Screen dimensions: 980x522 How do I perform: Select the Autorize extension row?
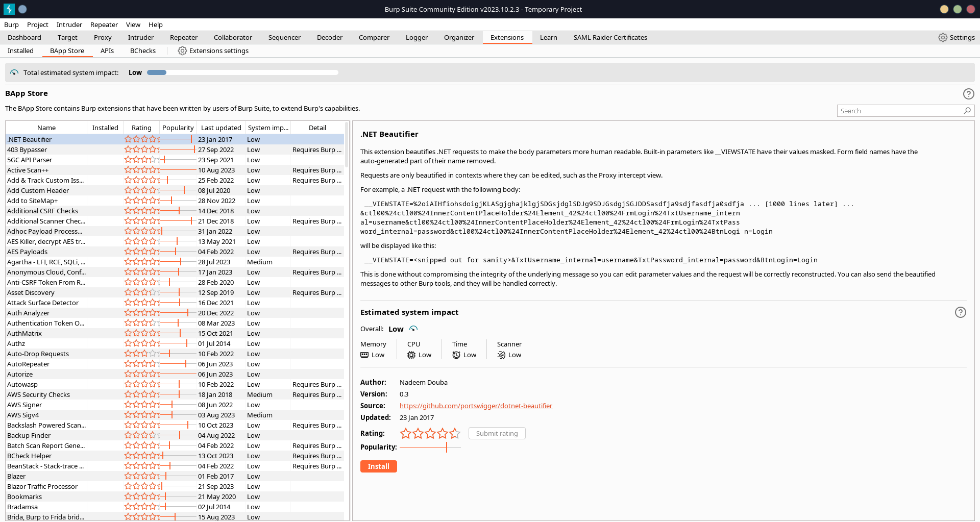coord(175,374)
